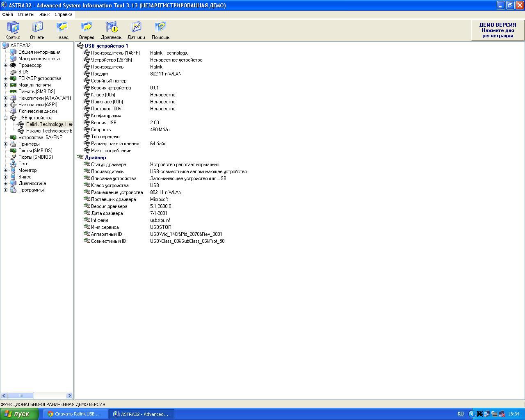Select Слоты (SMBIOS) in the tree
The image size is (525, 420).
35,151
